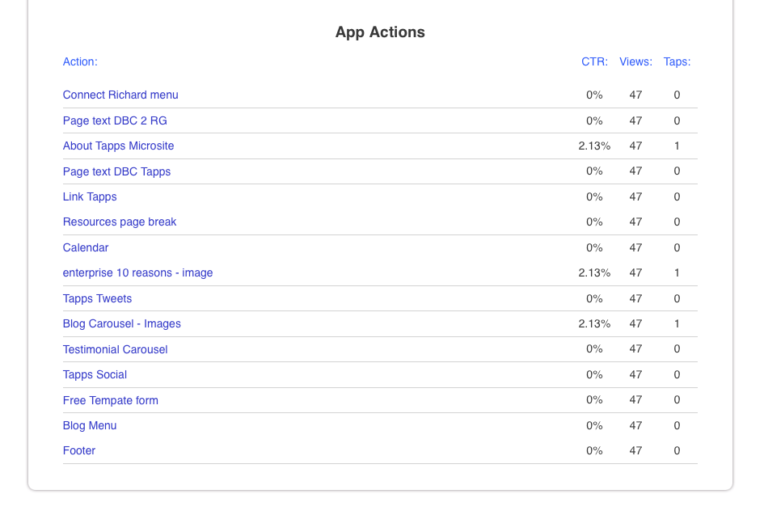Open Blog Carousel - Images action
Image resolution: width=764 pixels, height=532 pixels.
[x=122, y=323]
